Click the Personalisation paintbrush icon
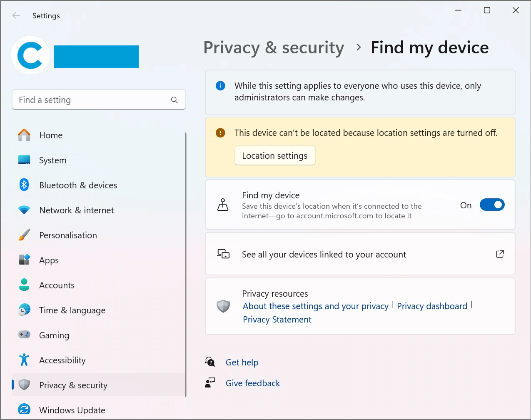The height and width of the screenshot is (420, 531). coord(24,235)
